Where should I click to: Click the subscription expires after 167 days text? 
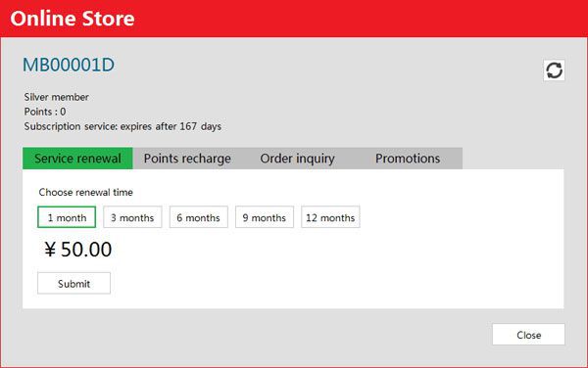(x=122, y=126)
